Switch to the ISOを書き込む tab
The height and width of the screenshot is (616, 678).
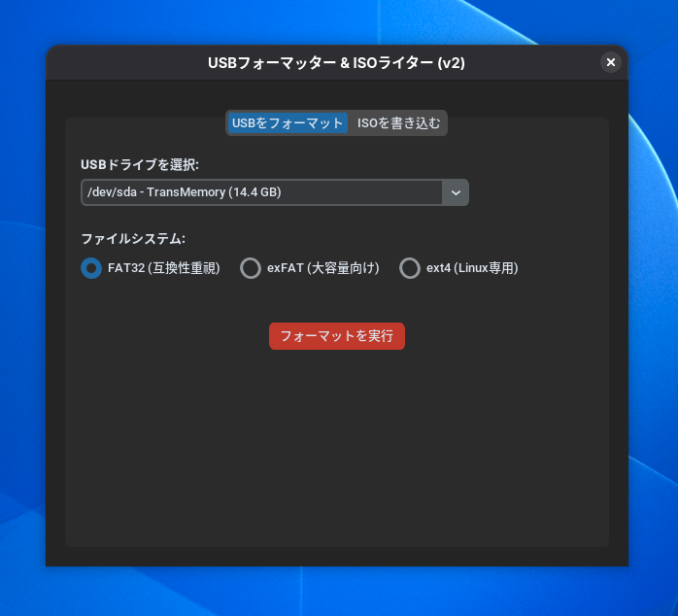(x=398, y=123)
